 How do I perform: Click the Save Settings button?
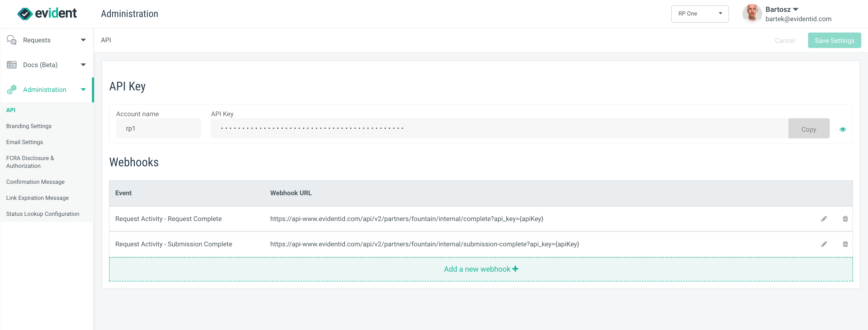pyautogui.click(x=834, y=40)
